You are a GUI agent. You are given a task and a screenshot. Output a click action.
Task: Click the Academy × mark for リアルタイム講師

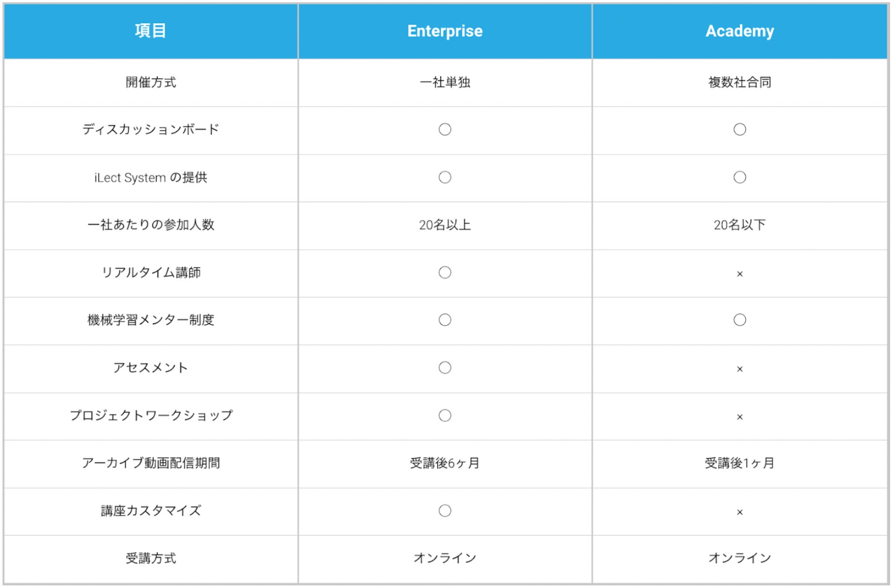(739, 274)
